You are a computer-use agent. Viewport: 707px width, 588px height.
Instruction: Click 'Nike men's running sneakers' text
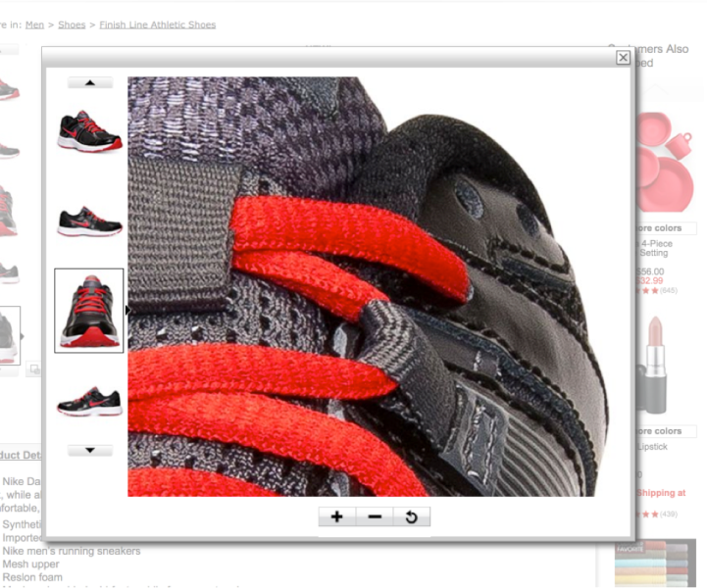click(72, 551)
